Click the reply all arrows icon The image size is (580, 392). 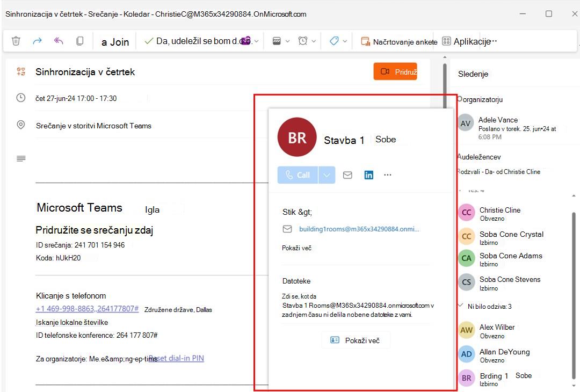[x=59, y=41]
